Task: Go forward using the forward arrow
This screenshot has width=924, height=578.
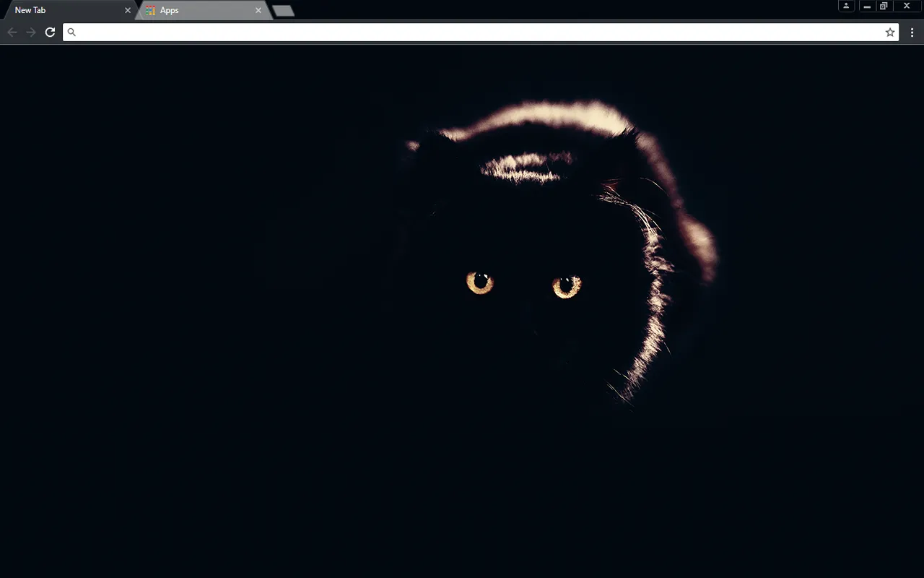Action: [31, 33]
